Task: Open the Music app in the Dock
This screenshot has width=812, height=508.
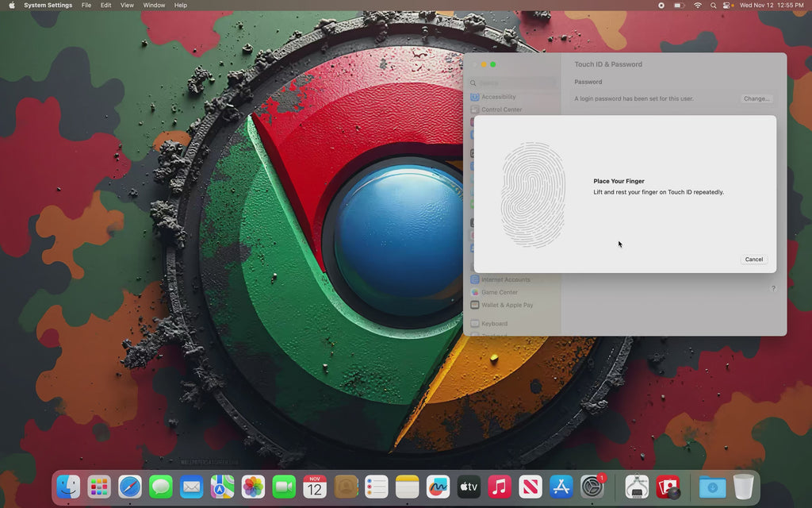Action: coord(499,487)
